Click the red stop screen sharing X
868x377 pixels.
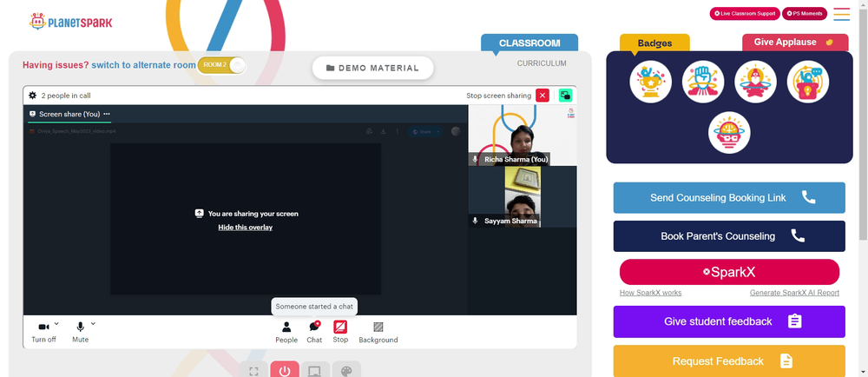(x=542, y=96)
